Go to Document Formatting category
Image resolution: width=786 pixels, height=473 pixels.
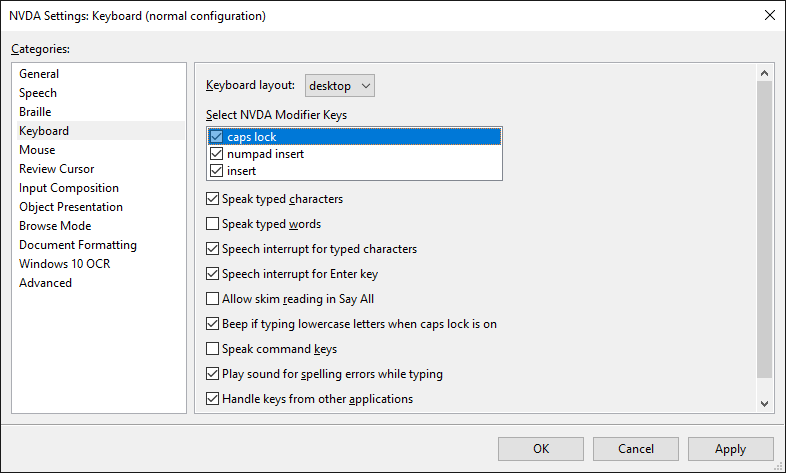(x=100, y=245)
